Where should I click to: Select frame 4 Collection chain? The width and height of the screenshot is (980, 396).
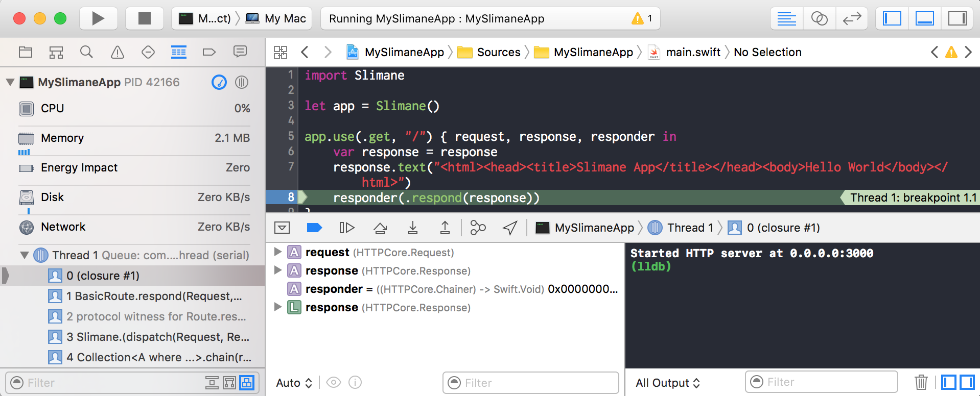(x=132, y=357)
